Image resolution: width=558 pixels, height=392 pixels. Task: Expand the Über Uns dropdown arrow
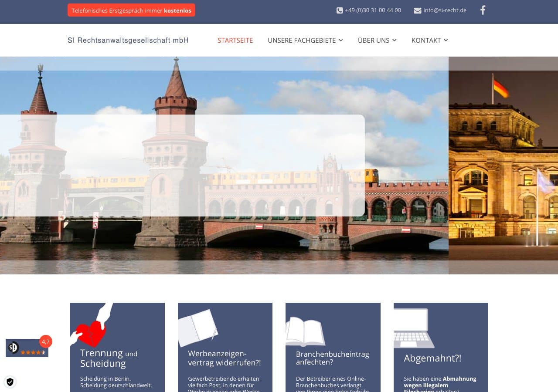[395, 40]
